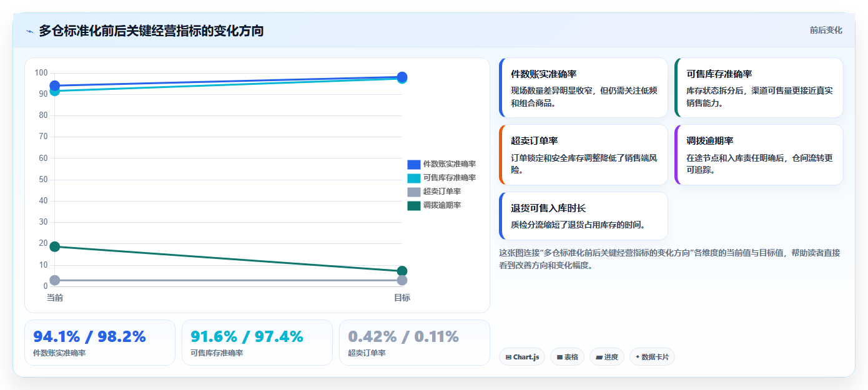Click the Chart.js tag chip

pyautogui.click(x=522, y=357)
